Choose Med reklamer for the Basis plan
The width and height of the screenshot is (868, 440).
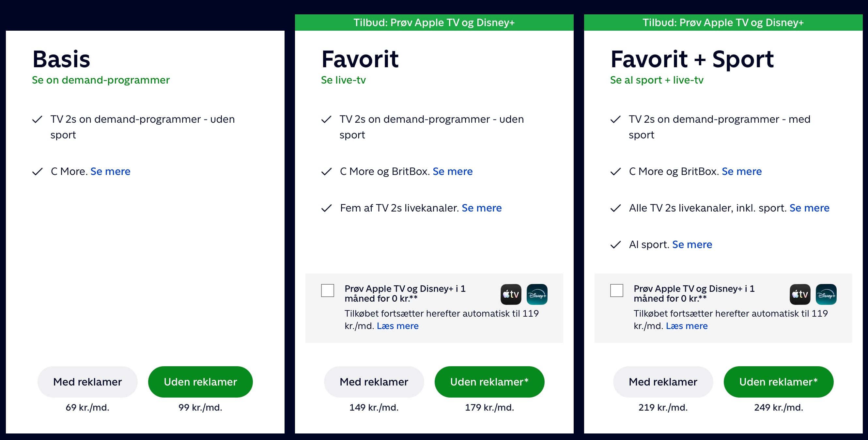(87, 382)
